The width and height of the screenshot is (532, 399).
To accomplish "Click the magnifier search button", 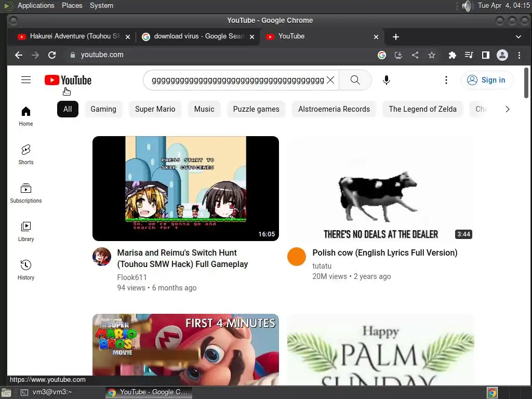I will coord(355,80).
